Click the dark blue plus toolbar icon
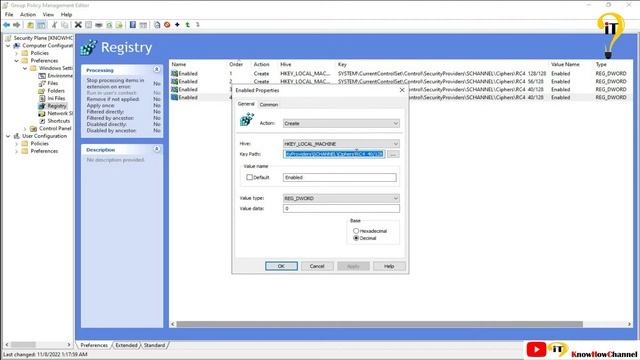This screenshot has width=640, height=360. [x=177, y=25]
